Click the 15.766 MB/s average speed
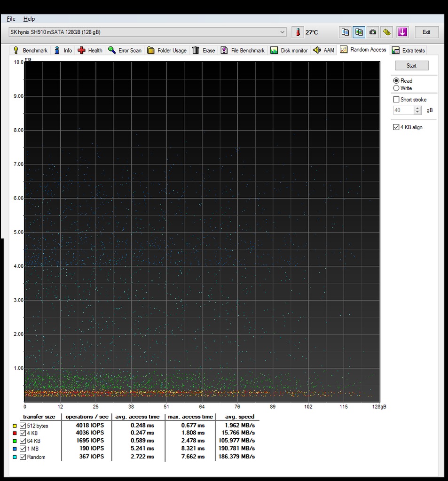Viewport: 448px width, 481px height. 238,433
